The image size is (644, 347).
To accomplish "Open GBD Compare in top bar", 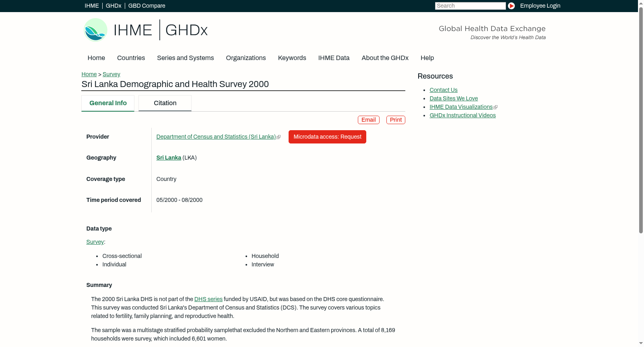I will (147, 6).
